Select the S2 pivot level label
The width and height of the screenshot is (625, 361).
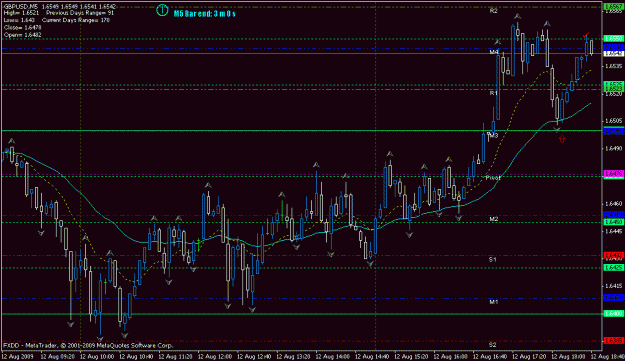(x=493, y=344)
